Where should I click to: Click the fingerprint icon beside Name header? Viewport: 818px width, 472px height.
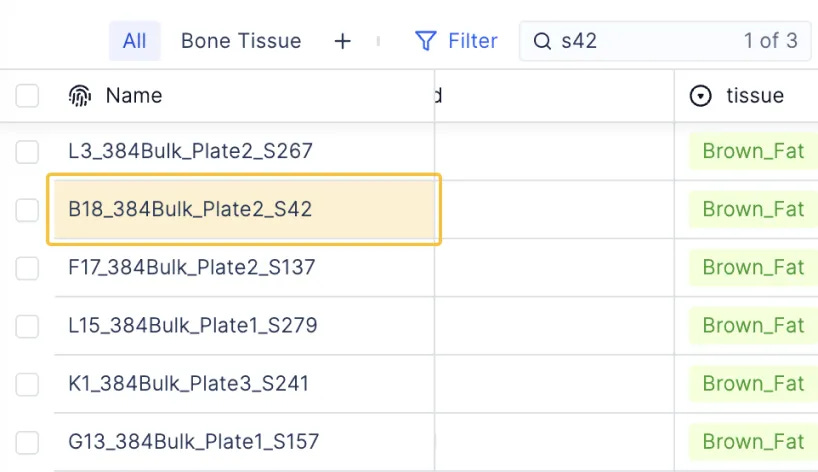pyautogui.click(x=80, y=96)
